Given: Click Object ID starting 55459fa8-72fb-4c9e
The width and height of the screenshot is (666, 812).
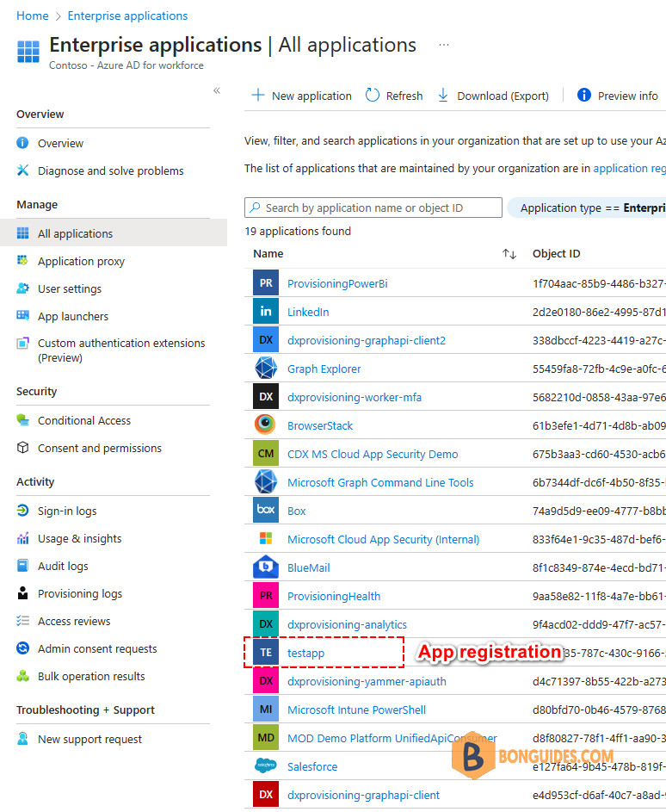Looking at the screenshot, I should point(599,369).
